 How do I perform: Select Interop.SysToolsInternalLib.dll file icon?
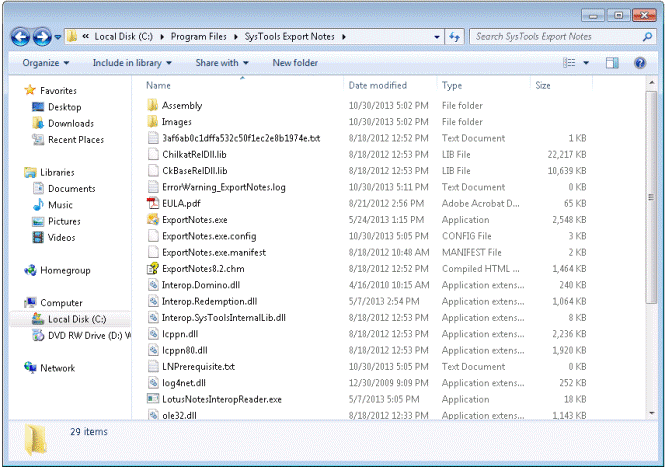click(x=153, y=317)
